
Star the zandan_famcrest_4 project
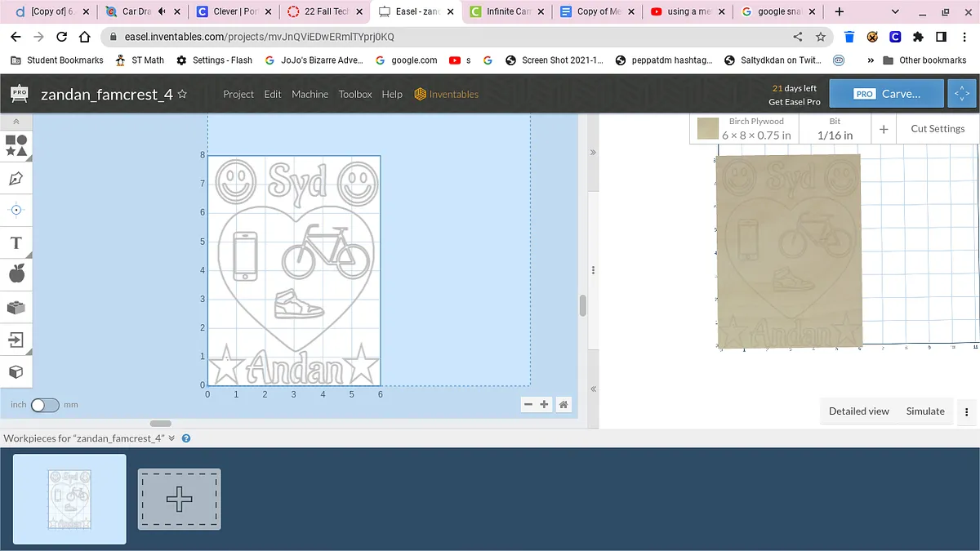click(x=182, y=94)
